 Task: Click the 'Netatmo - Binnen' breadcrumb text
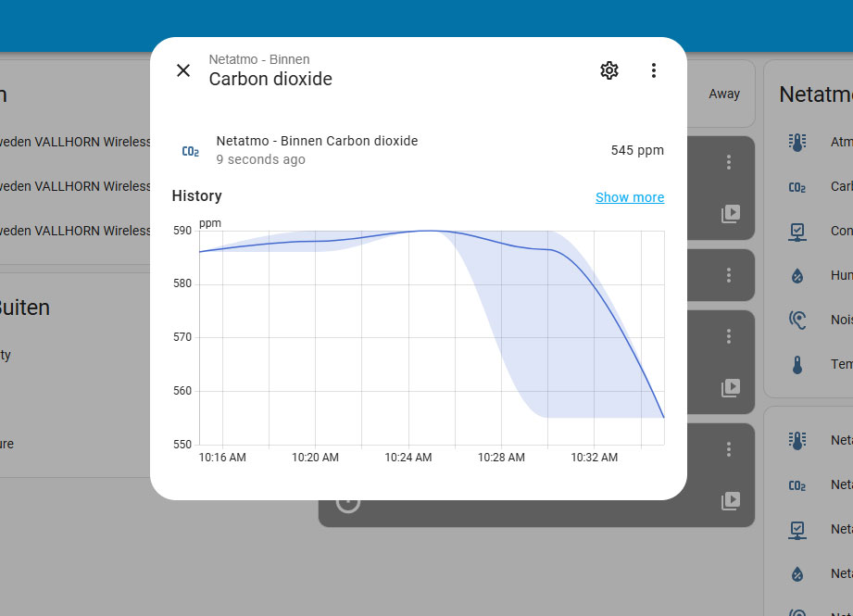click(x=259, y=59)
